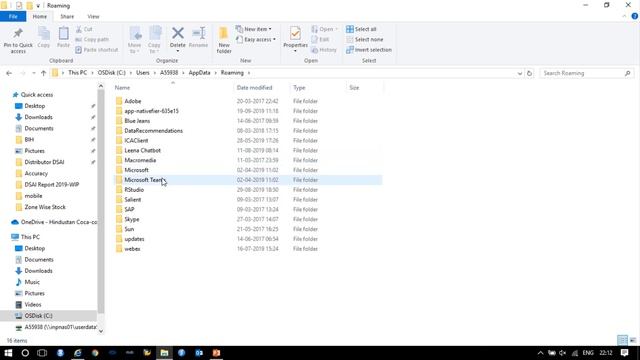Select the Leena Chatbot folder
The height and width of the screenshot is (360, 640).
pos(142,150)
